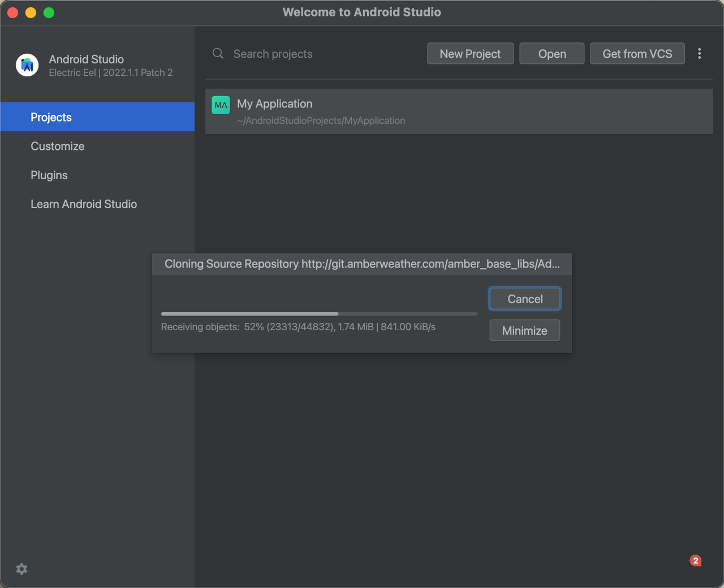Close the window with red button
This screenshot has height=588, width=724.
[x=12, y=12]
